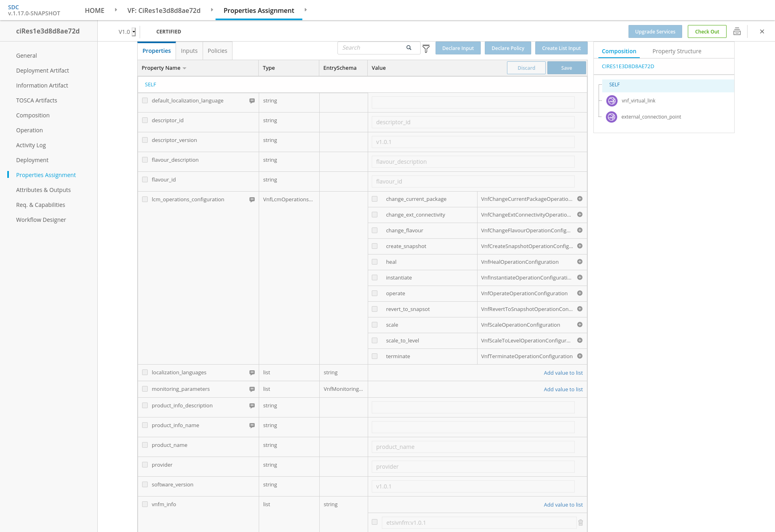This screenshot has height=532, width=775.
Task: Select external_connection_point component icon
Action: coord(612,117)
